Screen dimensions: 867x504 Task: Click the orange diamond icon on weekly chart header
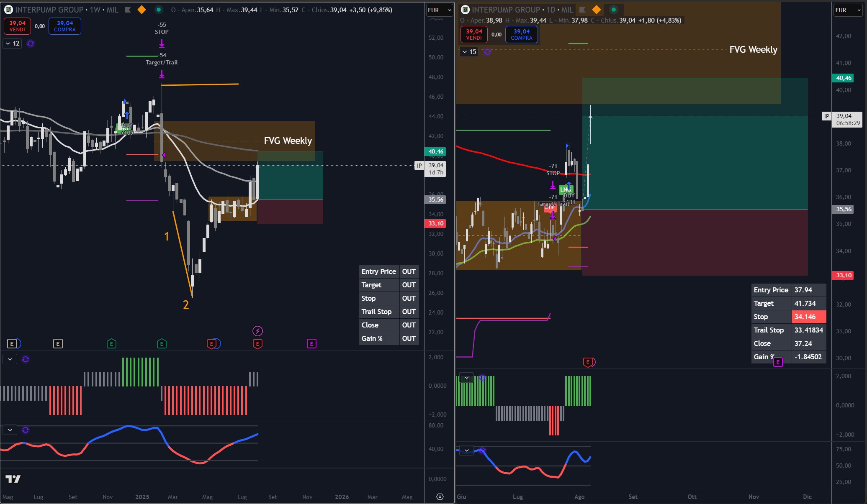pos(142,10)
